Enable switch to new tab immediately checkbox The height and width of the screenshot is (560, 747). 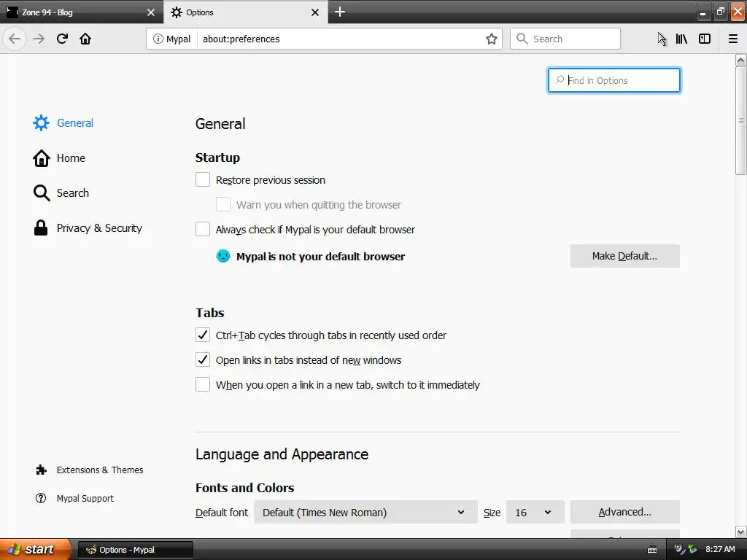(203, 384)
